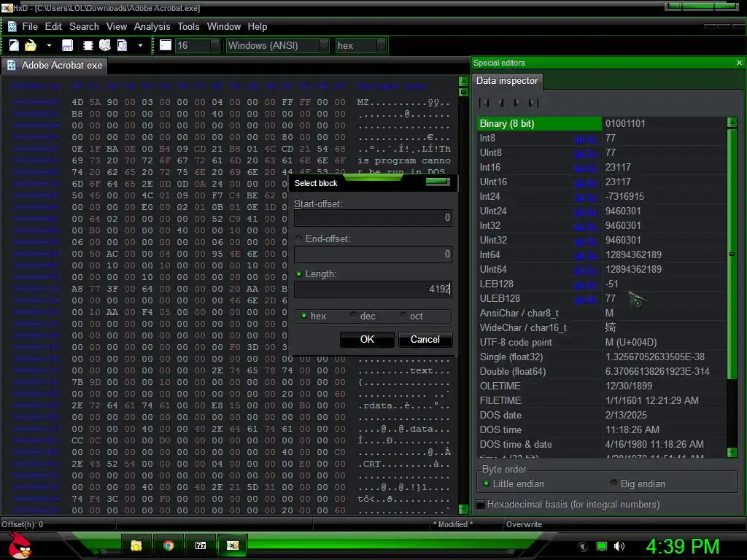Choose the oct radio option in Select block

pos(403,316)
